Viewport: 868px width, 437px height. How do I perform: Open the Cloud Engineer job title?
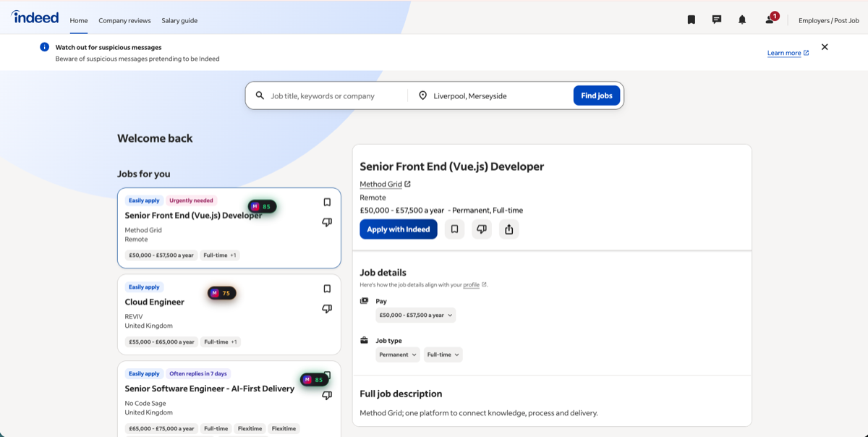155,302
